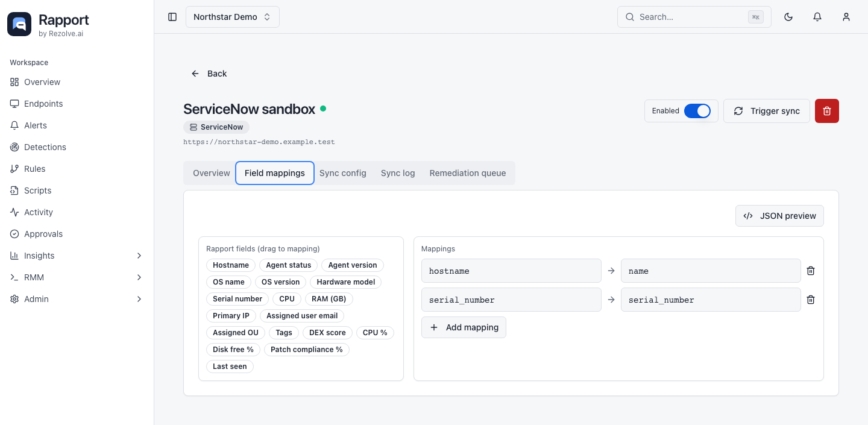Click the Insights bar chart icon
The width and height of the screenshot is (868, 425).
click(x=14, y=256)
